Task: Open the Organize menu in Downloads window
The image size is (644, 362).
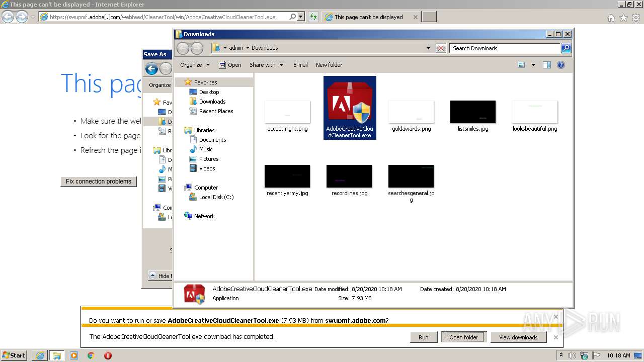Action: [195, 65]
